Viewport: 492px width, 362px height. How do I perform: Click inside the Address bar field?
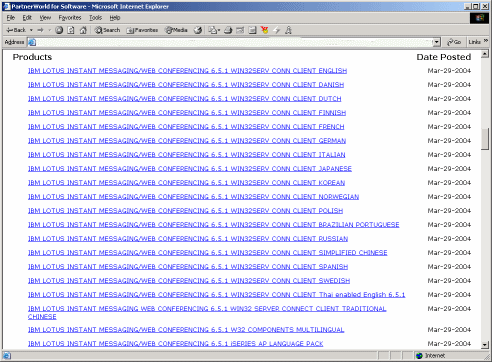233,42
